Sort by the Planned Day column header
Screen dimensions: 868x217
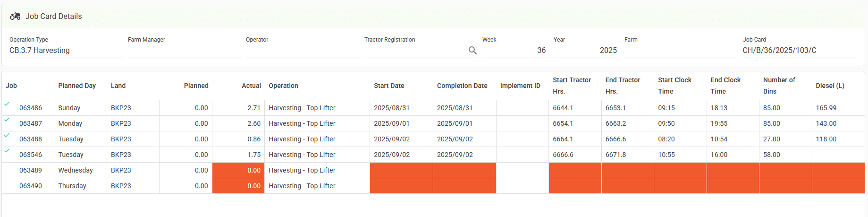[77, 86]
